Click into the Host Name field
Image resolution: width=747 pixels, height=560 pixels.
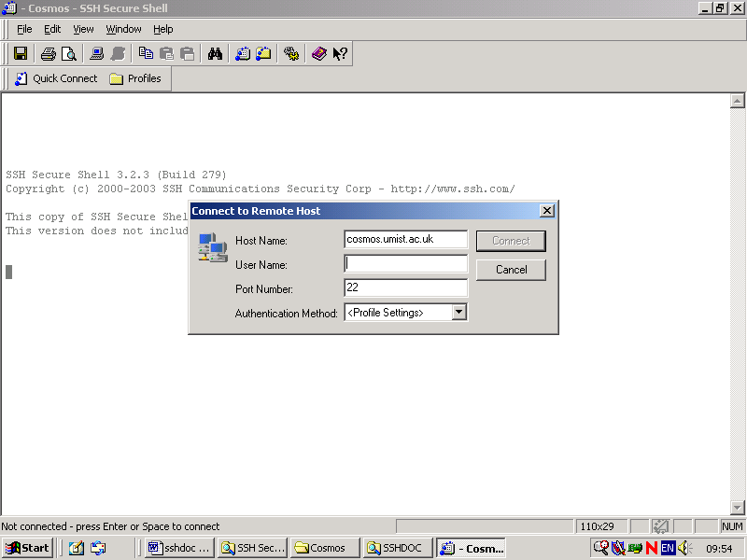coord(405,240)
